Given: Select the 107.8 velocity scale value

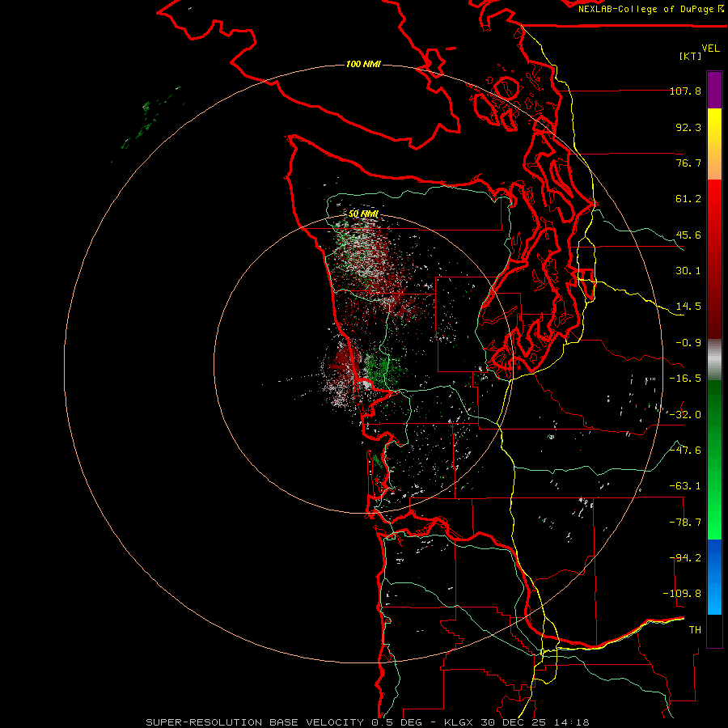Looking at the screenshot, I should point(685,91).
